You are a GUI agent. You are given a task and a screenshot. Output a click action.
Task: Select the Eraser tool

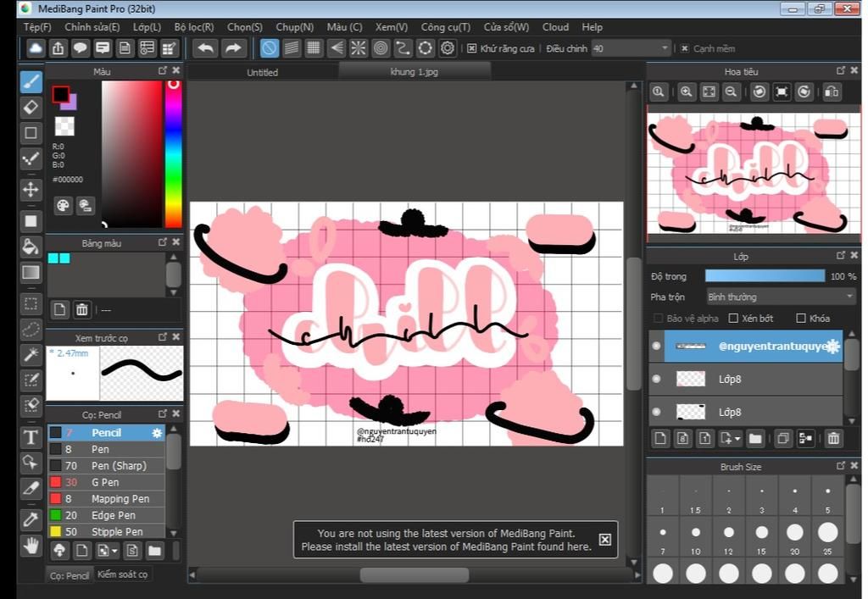point(31,108)
